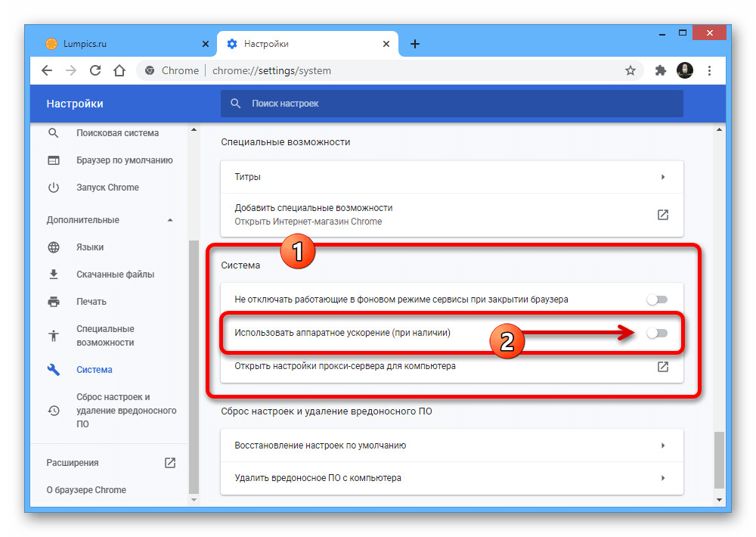Click the download icon for Скачанные файлы
This screenshot has width=756, height=537.
[x=54, y=274]
